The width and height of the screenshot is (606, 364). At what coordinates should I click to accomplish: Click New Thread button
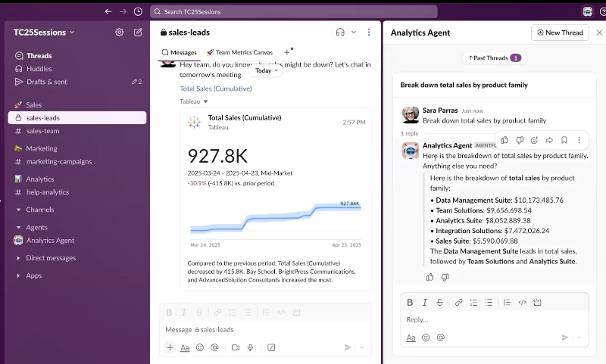560,33
